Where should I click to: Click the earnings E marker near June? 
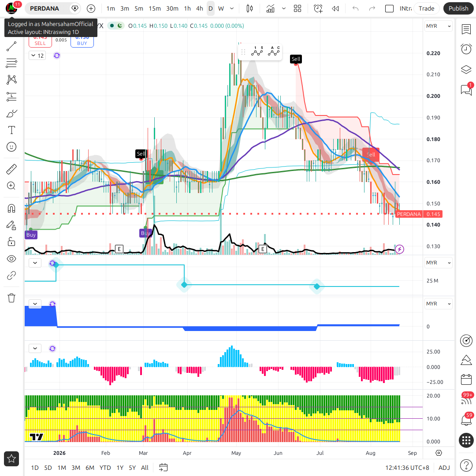pyautogui.click(x=263, y=249)
